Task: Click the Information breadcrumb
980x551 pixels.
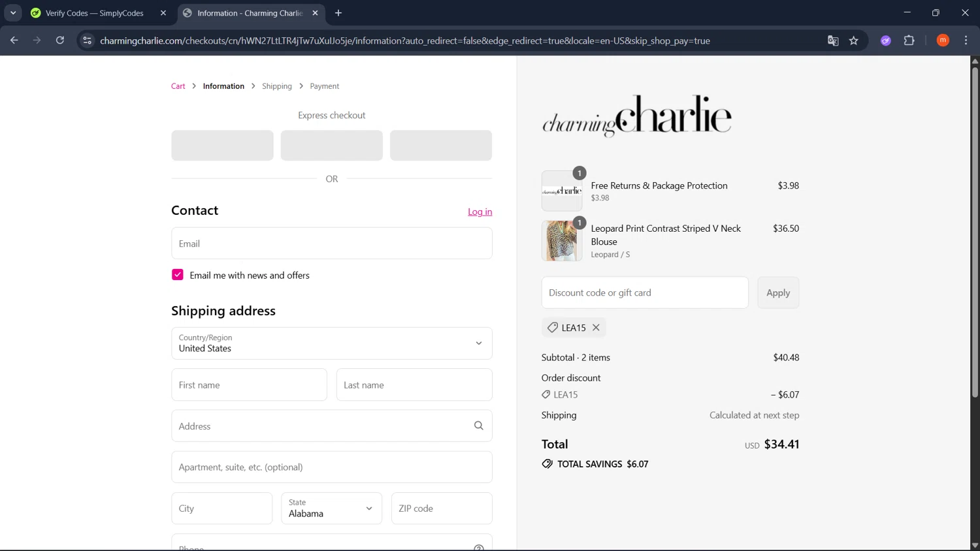Action: 223,86
